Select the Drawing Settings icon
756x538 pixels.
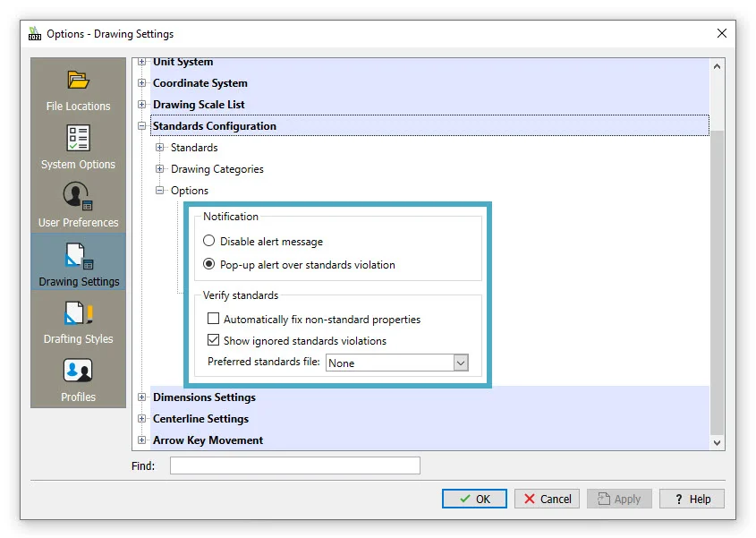pyautogui.click(x=78, y=257)
